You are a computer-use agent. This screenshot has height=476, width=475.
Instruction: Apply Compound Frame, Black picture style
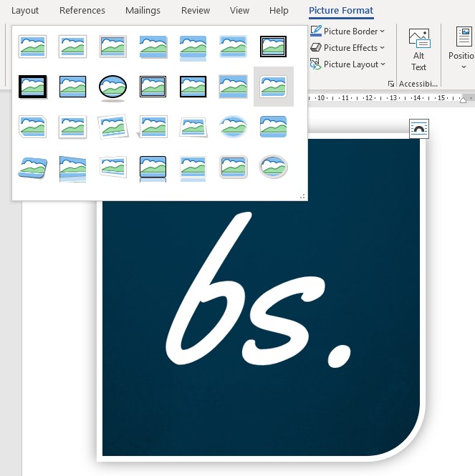[153, 87]
